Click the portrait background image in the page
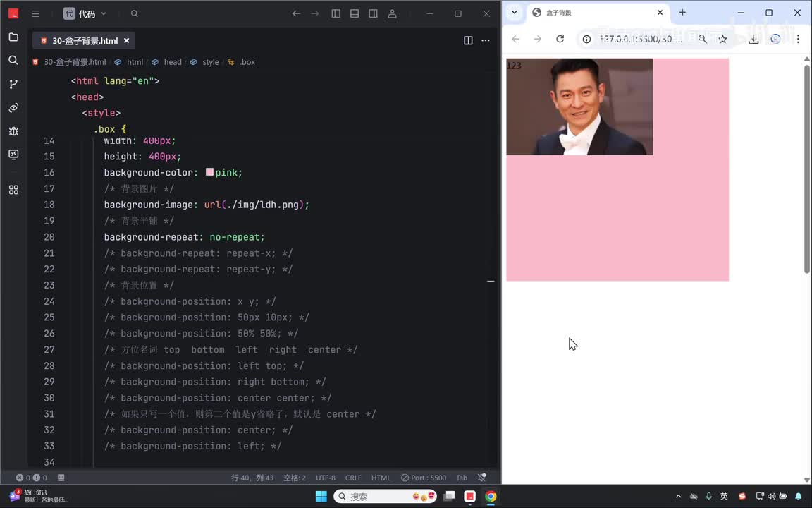The image size is (812, 508). (579, 107)
